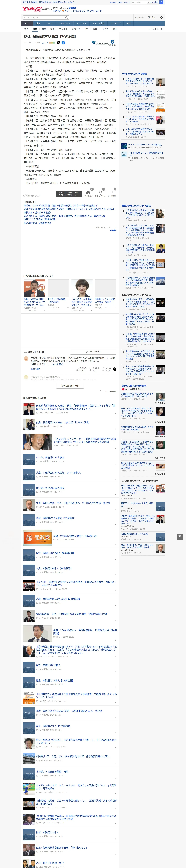Viewport: 186px width, 868px height.
Task: Open the 有料 tab
Action: click(x=128, y=24)
